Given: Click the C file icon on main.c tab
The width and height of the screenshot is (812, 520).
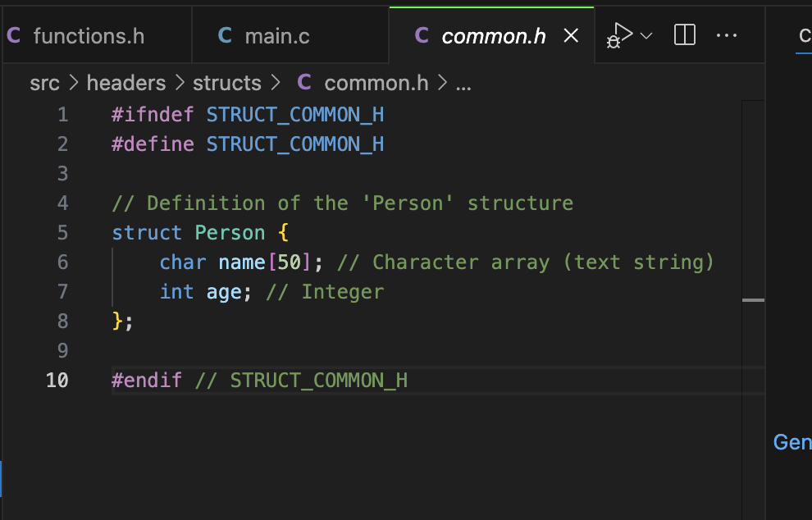Looking at the screenshot, I should click(225, 35).
